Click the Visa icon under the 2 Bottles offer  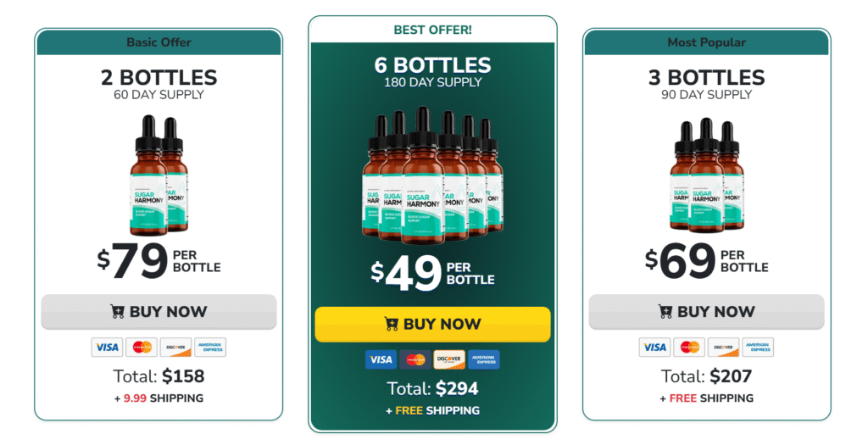tap(107, 347)
